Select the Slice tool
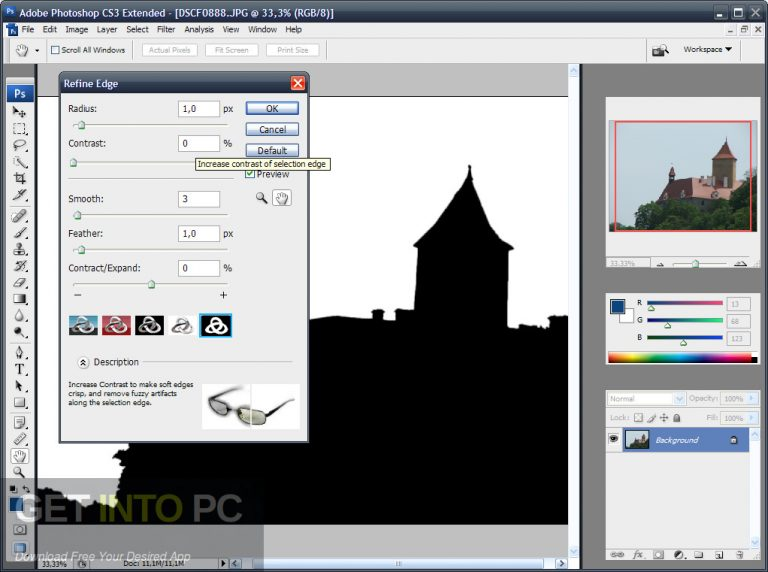Viewport: 768px width, 572px height. (19, 195)
